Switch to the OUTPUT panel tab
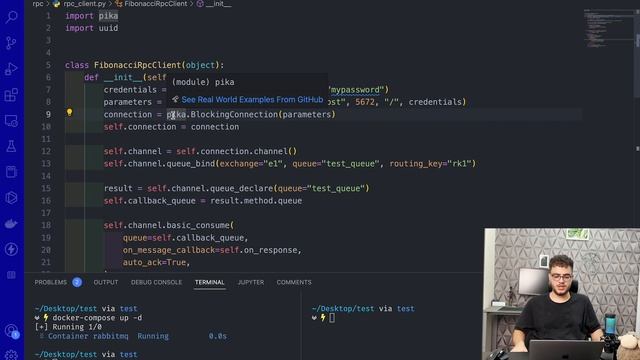This screenshot has width=640, height=360. pyautogui.click(x=106, y=282)
